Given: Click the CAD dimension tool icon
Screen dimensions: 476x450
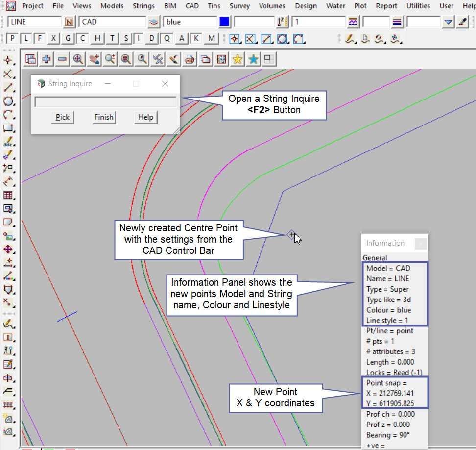Looking at the screenshot, I should tap(8, 181).
